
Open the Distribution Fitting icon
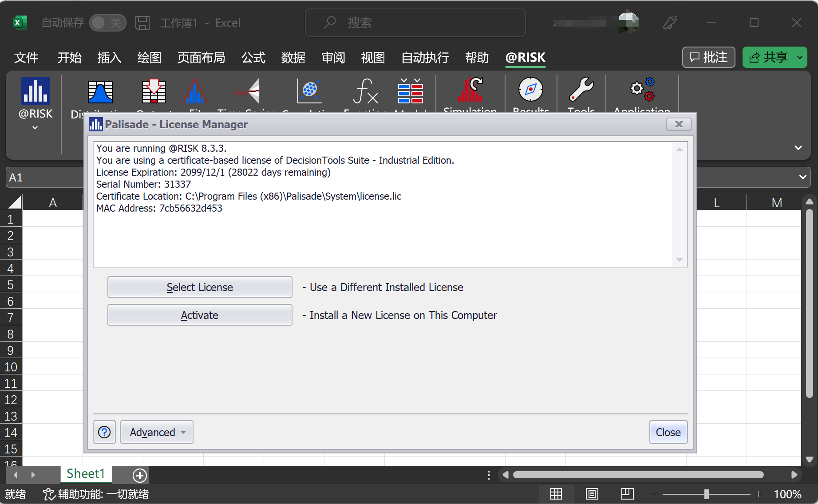[195, 92]
